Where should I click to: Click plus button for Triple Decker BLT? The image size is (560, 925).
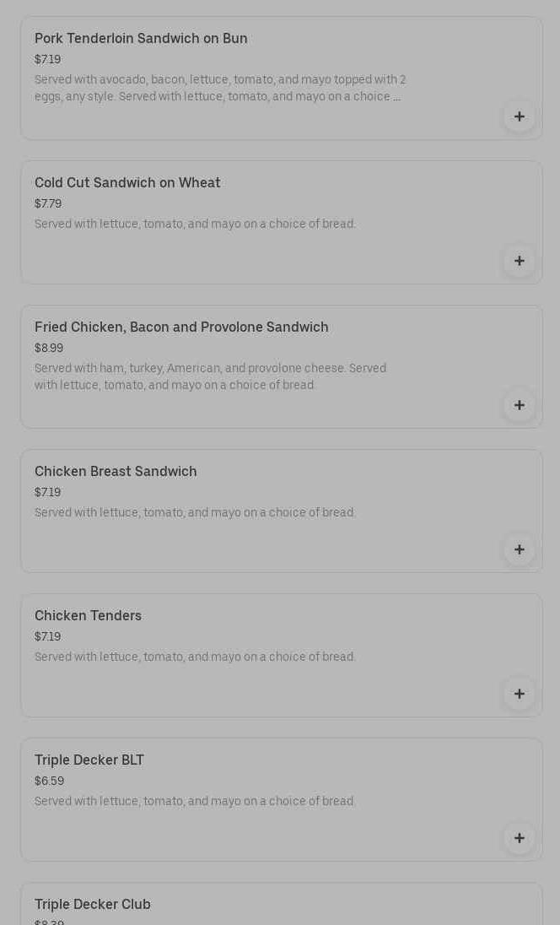[x=519, y=838]
